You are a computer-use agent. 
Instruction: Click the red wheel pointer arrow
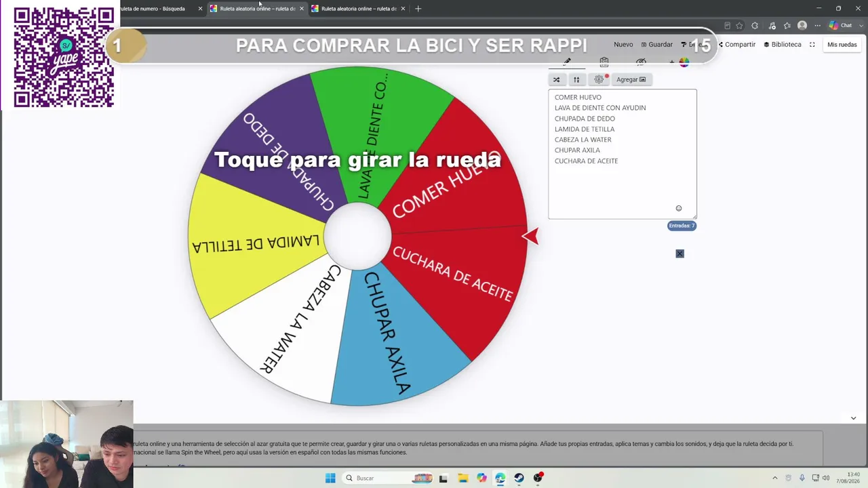click(x=530, y=236)
